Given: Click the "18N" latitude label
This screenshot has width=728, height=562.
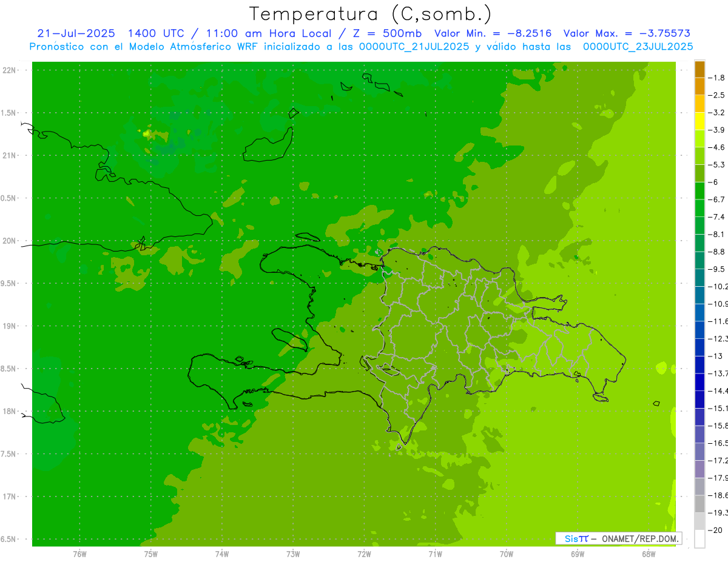Looking at the screenshot, I should (9, 411).
